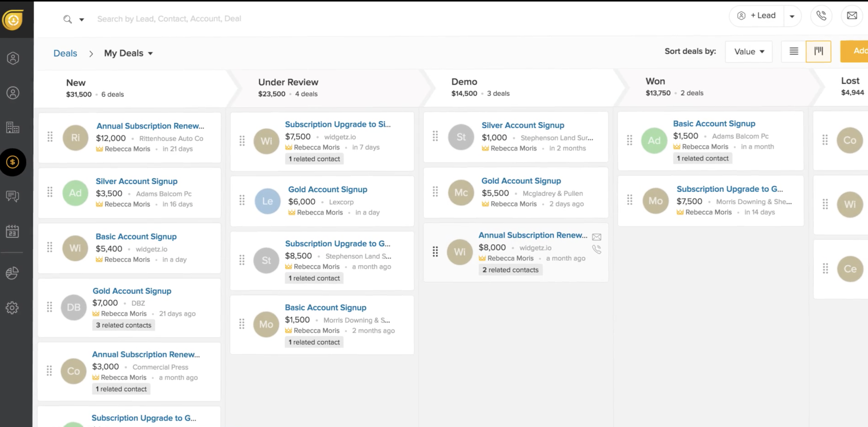Click the Annual Subscription Renew deal in Demo
The width and height of the screenshot is (868, 427).
(x=533, y=235)
